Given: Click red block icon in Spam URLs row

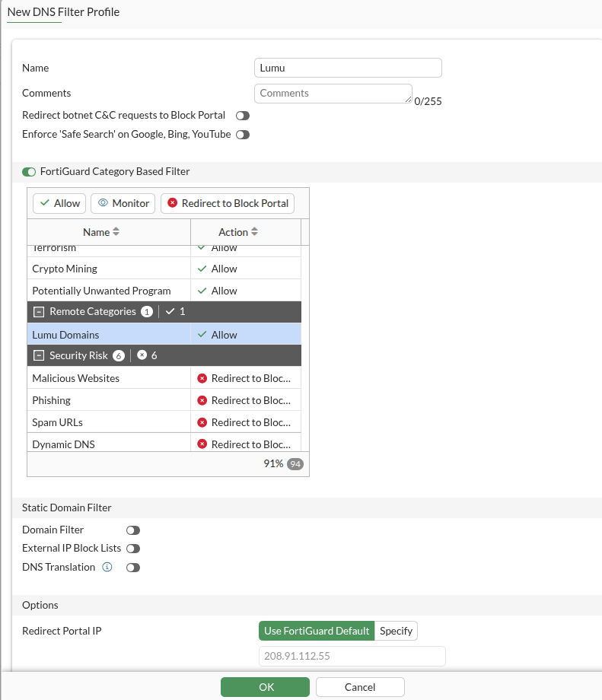Looking at the screenshot, I should 202,422.
